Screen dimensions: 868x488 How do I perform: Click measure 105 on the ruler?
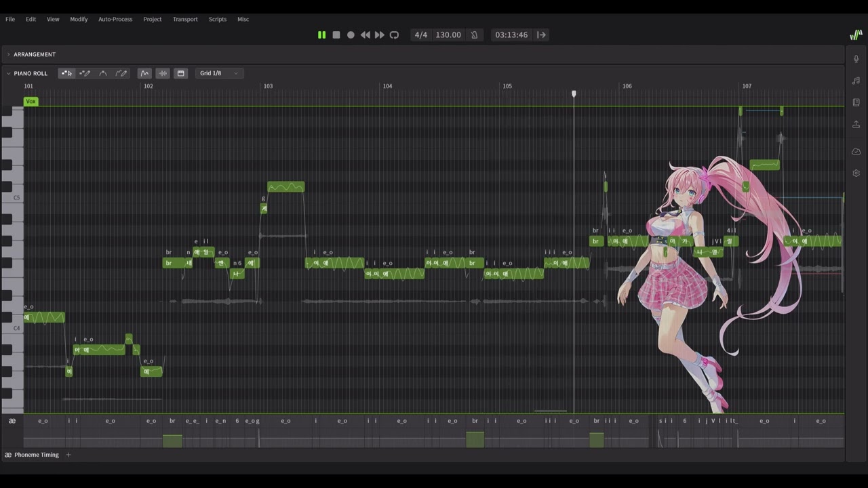click(507, 86)
